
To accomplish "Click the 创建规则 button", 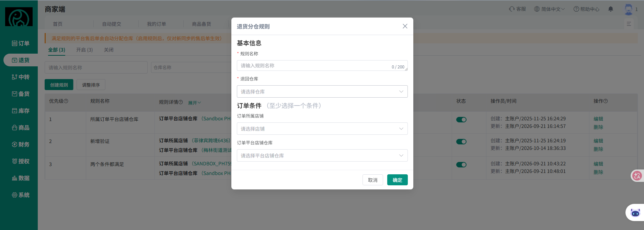I will pyautogui.click(x=59, y=85).
